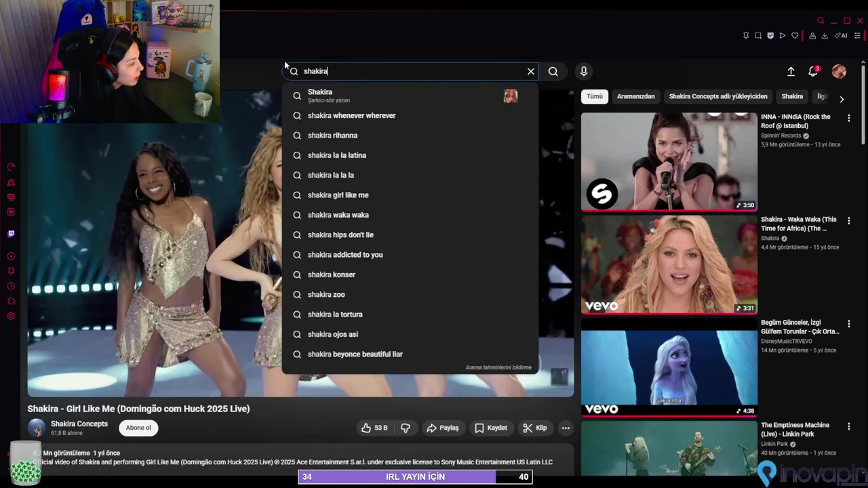
Task: Open browser tab search magnifier
Action: click(821, 21)
